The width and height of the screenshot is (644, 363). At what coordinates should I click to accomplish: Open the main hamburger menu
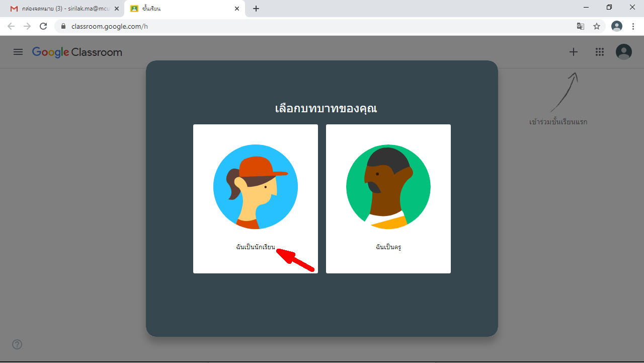pyautogui.click(x=18, y=52)
